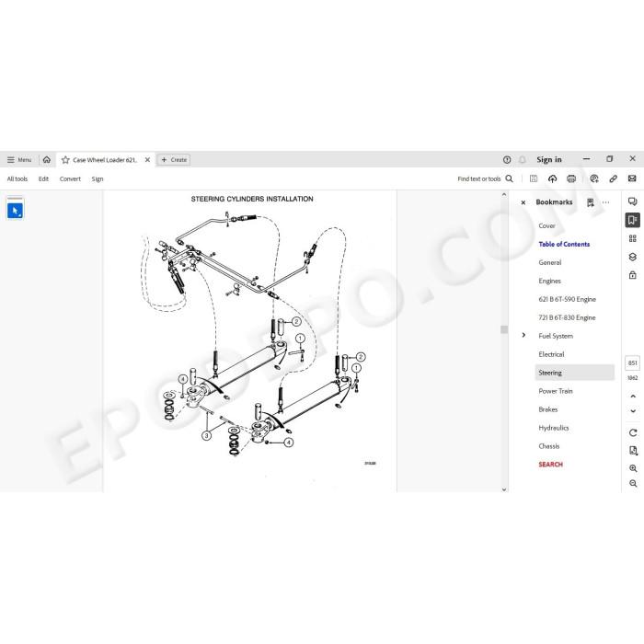Screen dimensions: 644x644
Task: Click Sign in
Action: coord(549,160)
